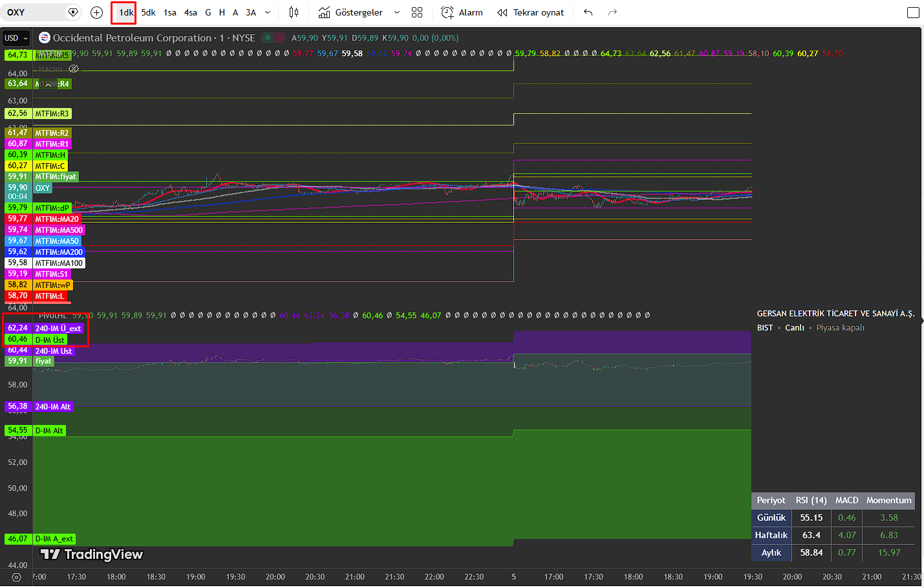Viewport: 924px width, 588px height.
Task: Click the GERSAN ELEKTRİK company name
Action: 836,314
